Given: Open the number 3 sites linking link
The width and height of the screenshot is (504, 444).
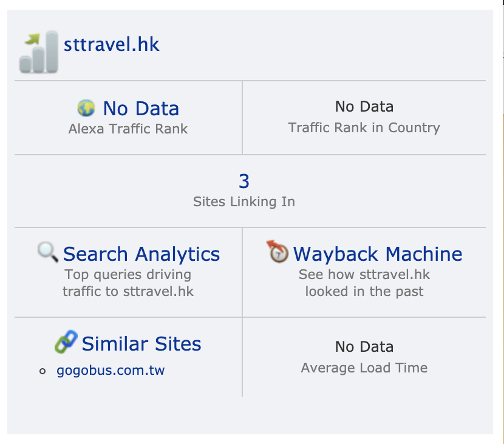Looking at the screenshot, I should [x=244, y=181].
